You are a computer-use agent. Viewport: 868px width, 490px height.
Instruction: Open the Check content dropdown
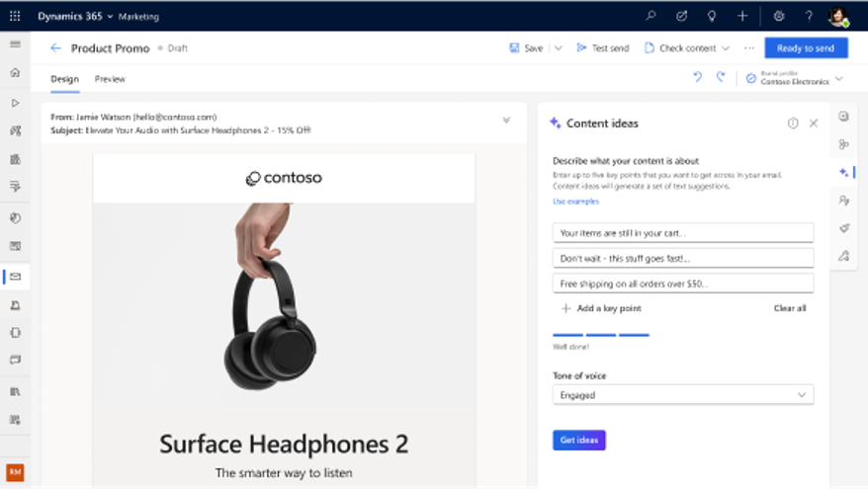point(687,48)
